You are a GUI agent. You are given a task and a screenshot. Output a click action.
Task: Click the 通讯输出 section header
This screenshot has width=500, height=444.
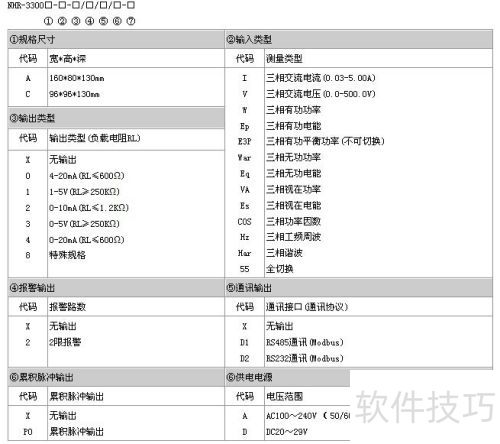pos(359,288)
